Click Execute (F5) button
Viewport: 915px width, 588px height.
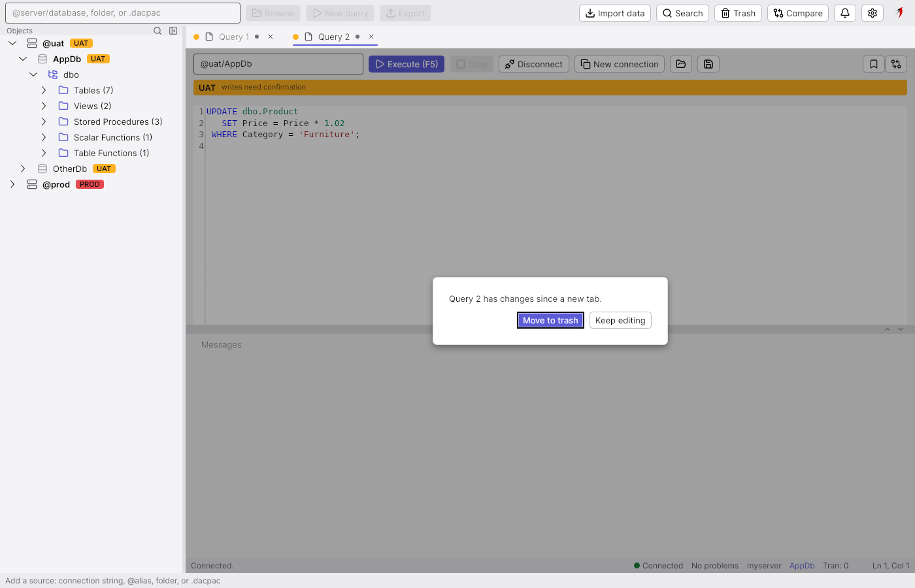tap(407, 64)
